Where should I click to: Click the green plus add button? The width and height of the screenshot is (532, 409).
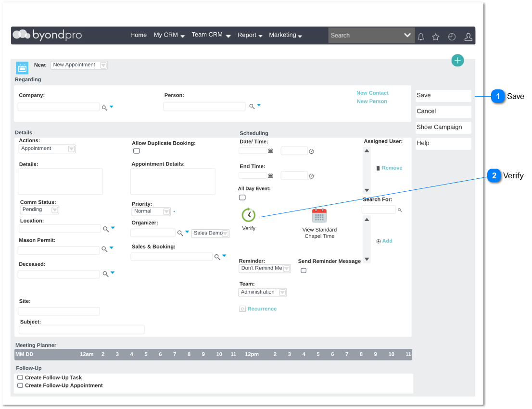457,61
